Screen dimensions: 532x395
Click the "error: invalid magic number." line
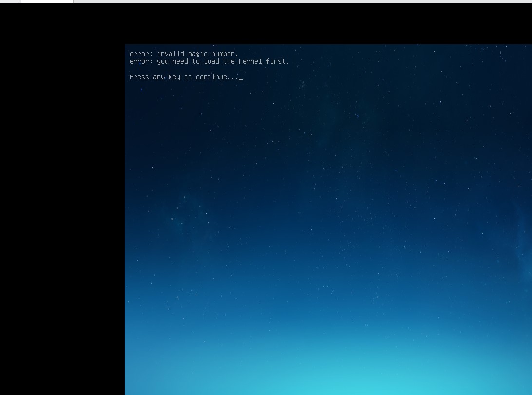point(184,54)
